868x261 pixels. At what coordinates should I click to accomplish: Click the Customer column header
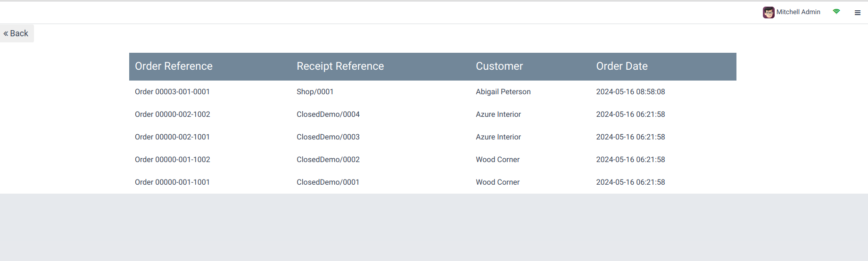coord(499,66)
